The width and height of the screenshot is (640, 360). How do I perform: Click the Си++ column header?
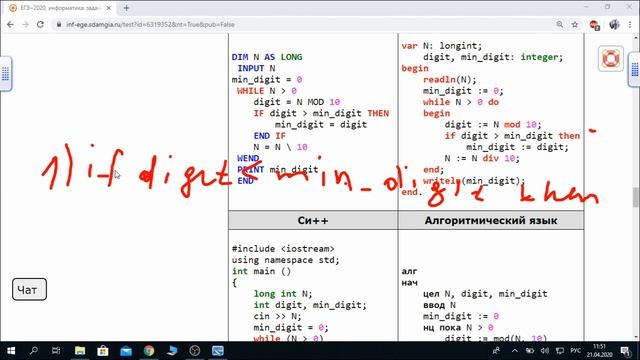(x=313, y=220)
